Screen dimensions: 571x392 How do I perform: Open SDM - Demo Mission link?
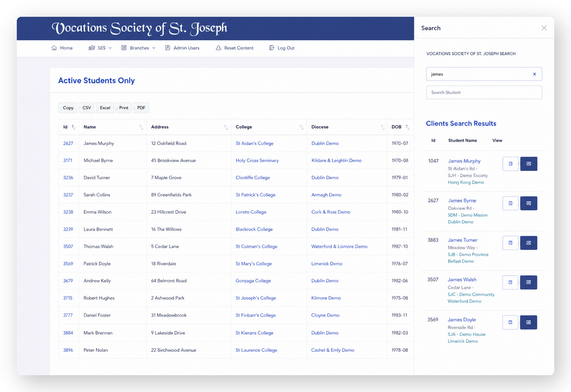(468, 215)
